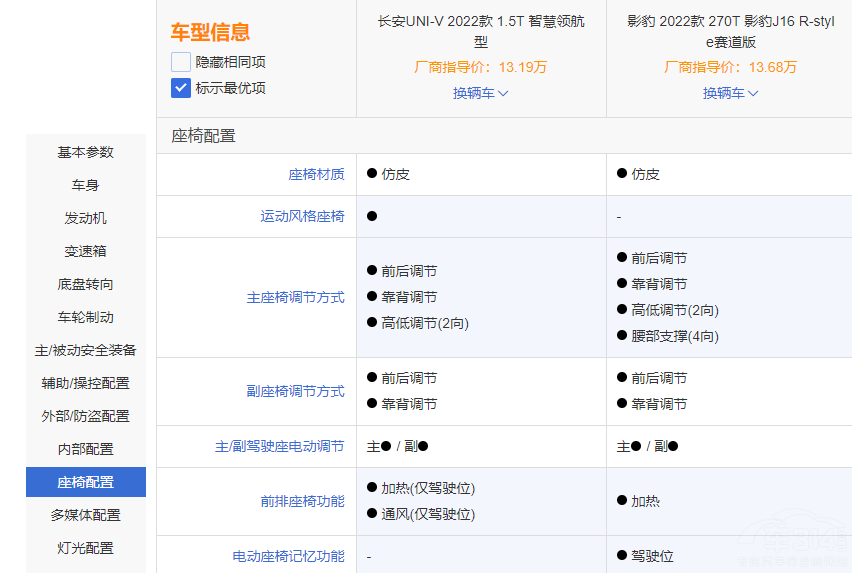Select 基本参数 in the sidebar
The width and height of the screenshot is (852, 573).
point(86,152)
